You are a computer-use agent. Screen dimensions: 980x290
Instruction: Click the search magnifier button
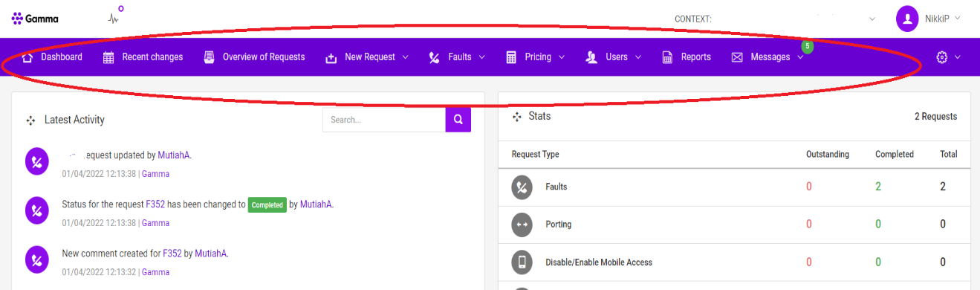pyautogui.click(x=458, y=119)
